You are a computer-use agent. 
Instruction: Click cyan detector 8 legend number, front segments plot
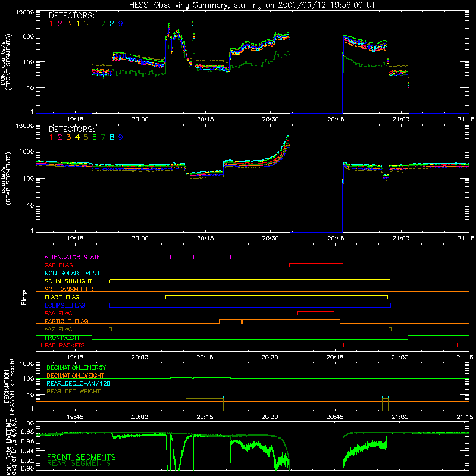tap(112, 24)
